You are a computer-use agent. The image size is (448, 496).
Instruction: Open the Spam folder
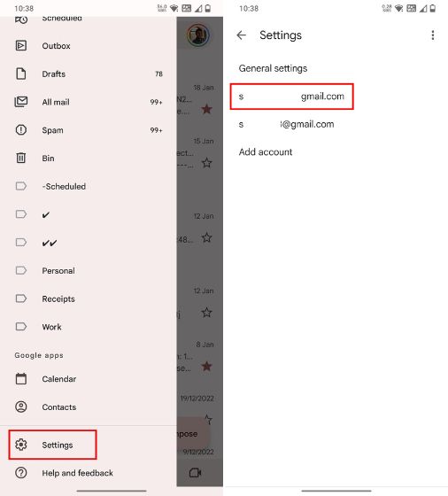(89, 130)
